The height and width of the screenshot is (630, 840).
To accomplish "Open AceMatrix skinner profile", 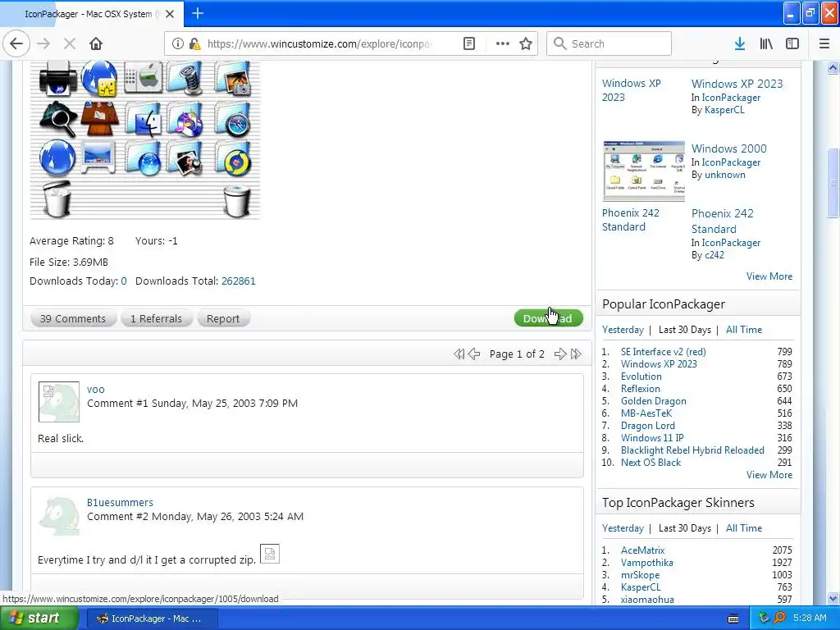I will coord(643,550).
